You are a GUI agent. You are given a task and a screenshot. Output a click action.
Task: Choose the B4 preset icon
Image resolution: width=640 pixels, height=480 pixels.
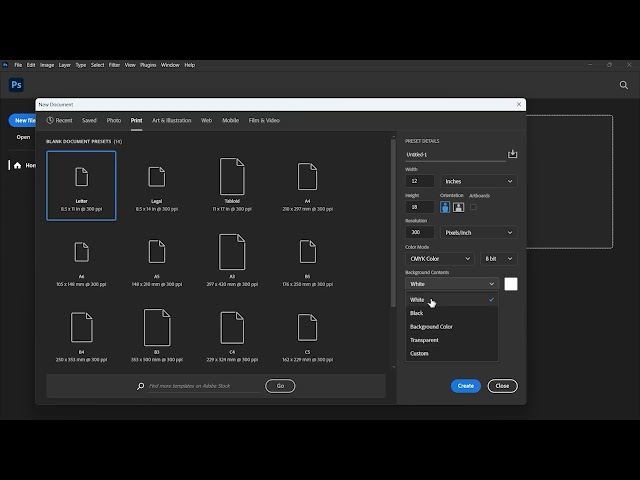(x=82, y=327)
